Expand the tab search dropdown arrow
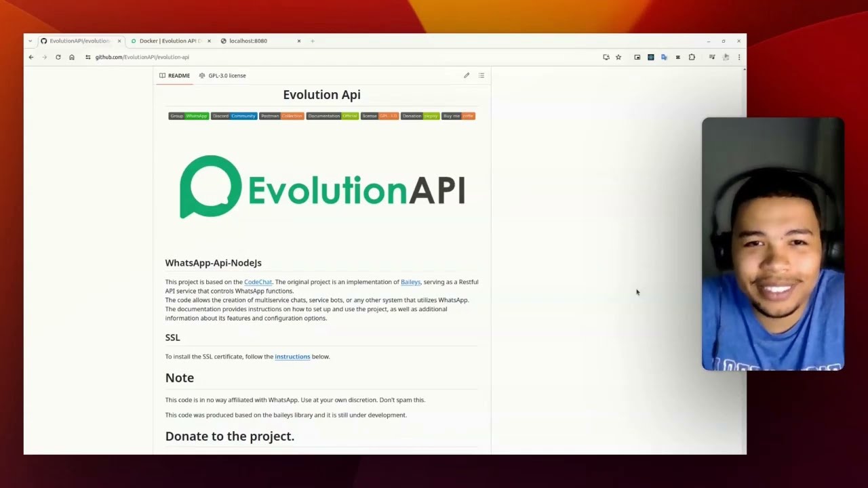Image resolution: width=868 pixels, height=488 pixels. pos(30,41)
